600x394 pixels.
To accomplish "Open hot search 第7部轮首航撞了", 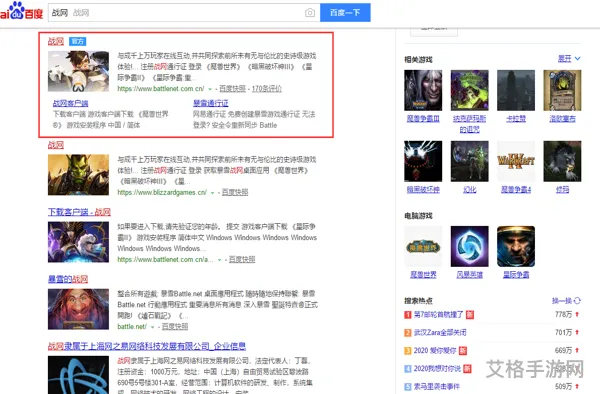I will 439,314.
